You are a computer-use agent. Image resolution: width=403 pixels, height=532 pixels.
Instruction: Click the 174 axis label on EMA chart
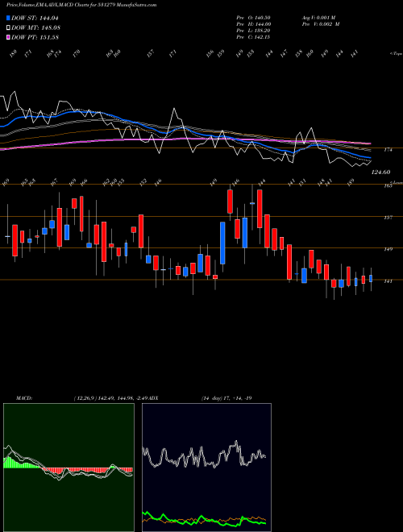pyautogui.click(x=388, y=150)
